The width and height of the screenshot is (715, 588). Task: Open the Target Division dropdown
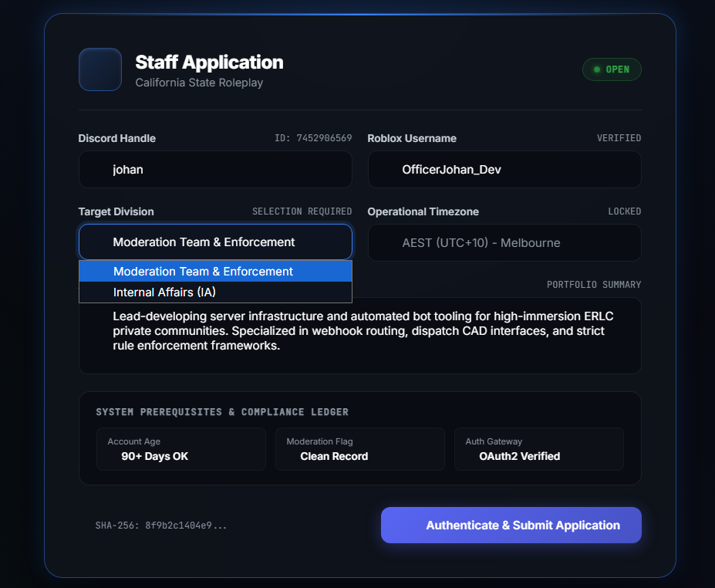click(x=215, y=242)
